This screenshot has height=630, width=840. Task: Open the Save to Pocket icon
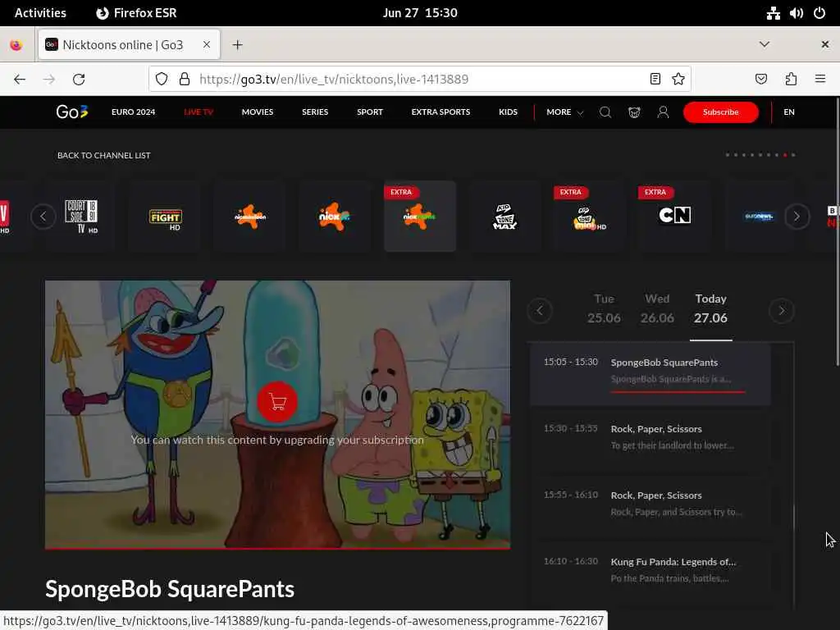(761, 80)
